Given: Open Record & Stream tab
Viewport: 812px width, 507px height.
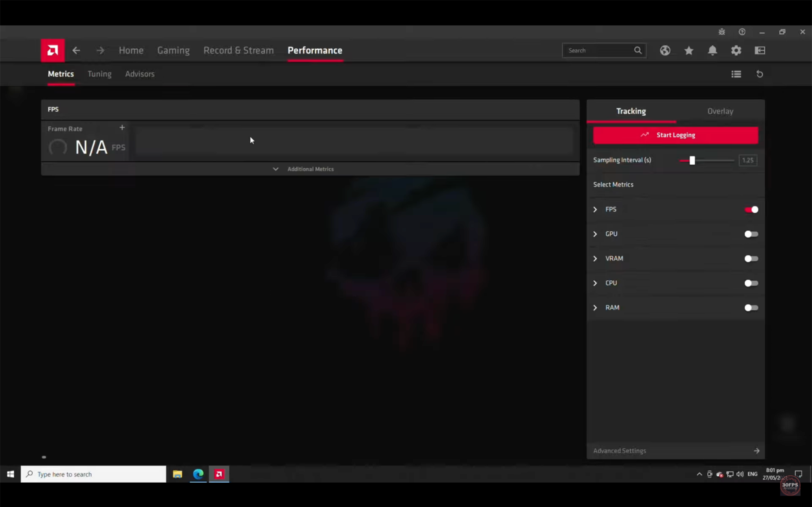Looking at the screenshot, I should tap(238, 50).
